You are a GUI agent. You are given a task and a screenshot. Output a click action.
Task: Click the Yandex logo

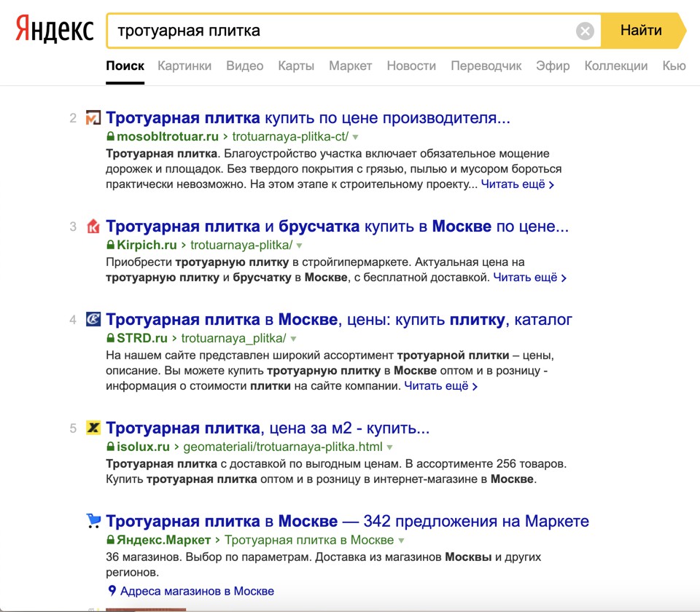[55, 29]
